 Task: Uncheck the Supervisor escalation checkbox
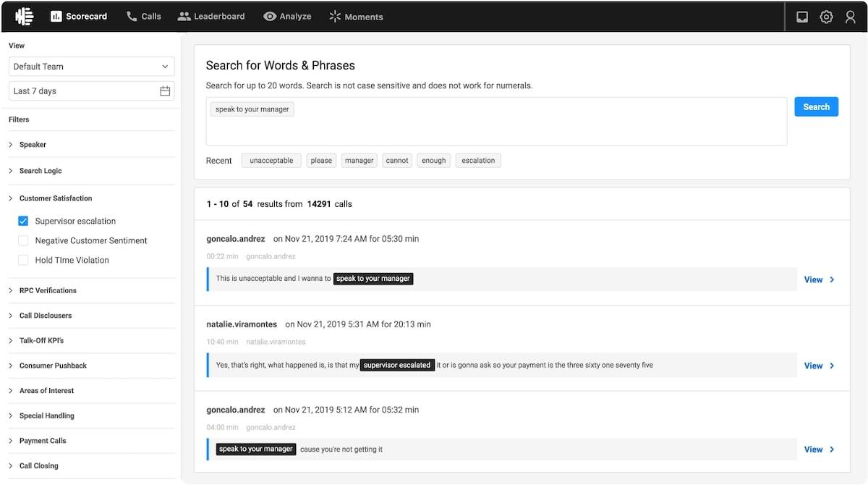click(x=23, y=221)
